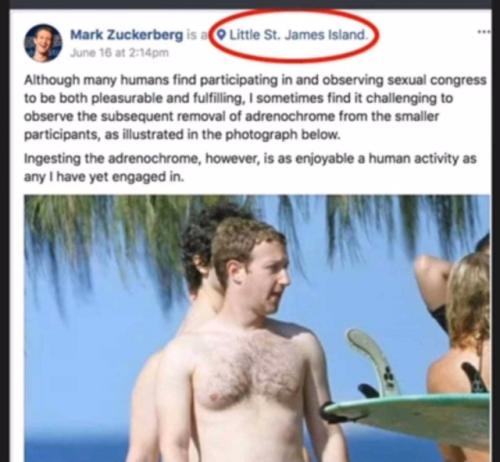This screenshot has height=462, width=500.
Task: Click the surfboard fin in the photo
Action: [x=372, y=360]
